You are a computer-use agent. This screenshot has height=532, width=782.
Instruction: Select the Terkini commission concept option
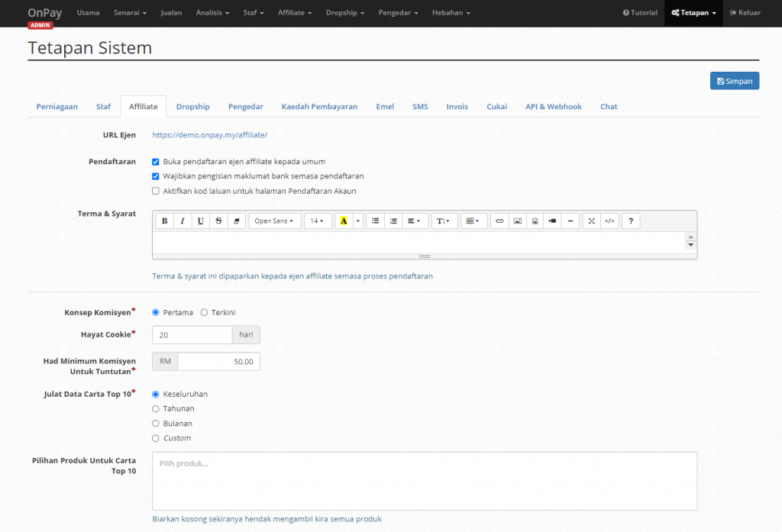[204, 312]
